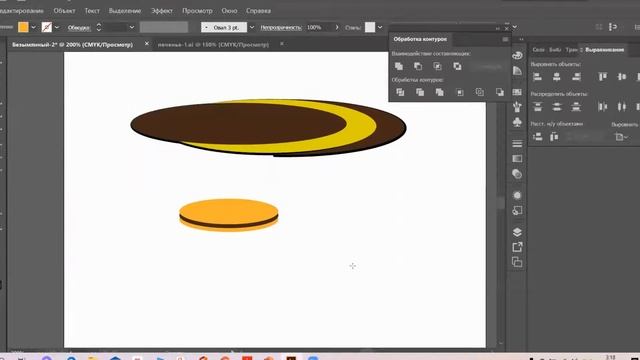The height and width of the screenshot is (360, 640).
Task: Click the Minus Back pathfinder icon
Action: 500,92
